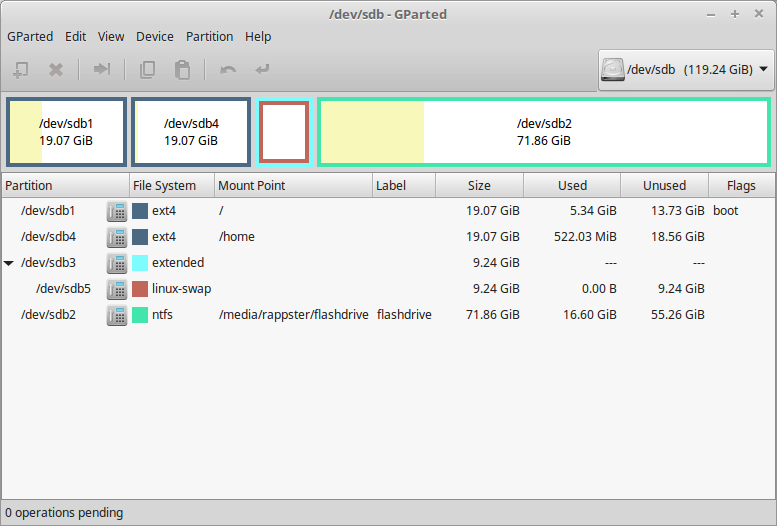Sort by the Partition column header
Image resolution: width=777 pixels, height=526 pixels.
[65, 185]
